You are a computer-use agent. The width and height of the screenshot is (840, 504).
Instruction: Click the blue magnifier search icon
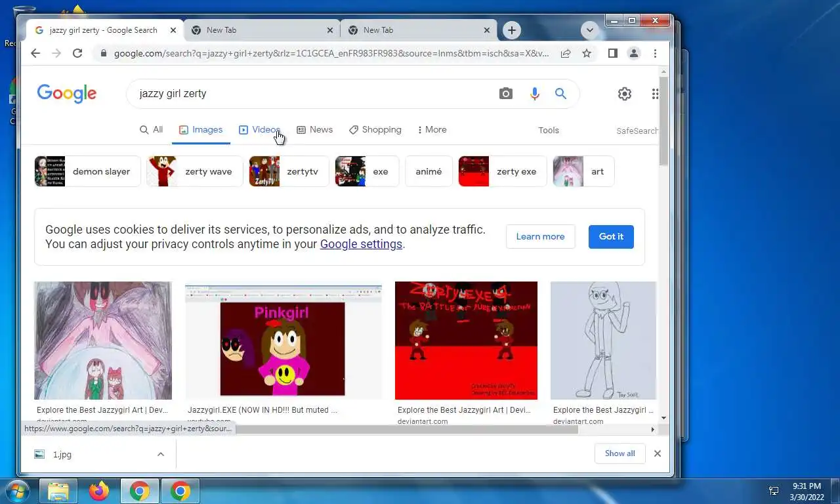click(560, 94)
